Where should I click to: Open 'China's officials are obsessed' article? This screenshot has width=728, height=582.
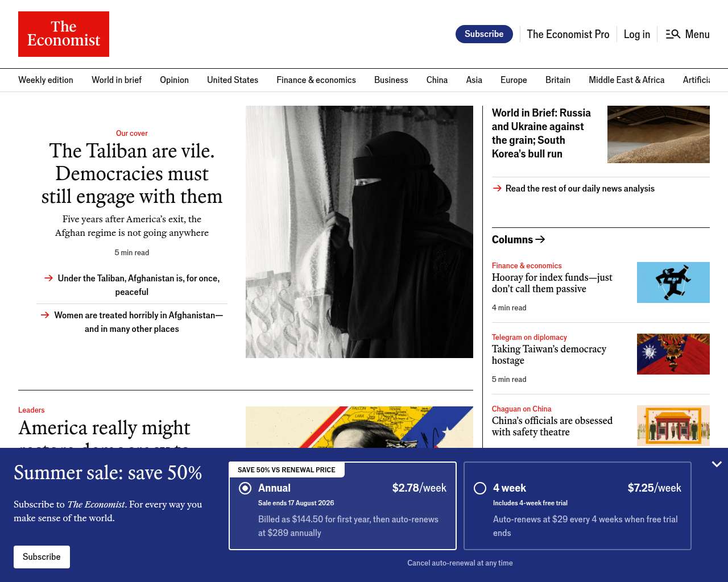(552, 426)
